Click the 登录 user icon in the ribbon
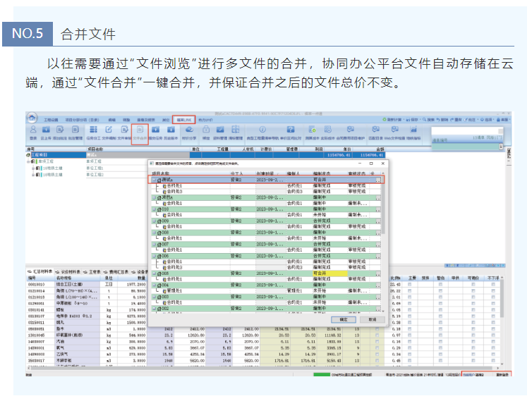532x401 pixels. [33, 130]
